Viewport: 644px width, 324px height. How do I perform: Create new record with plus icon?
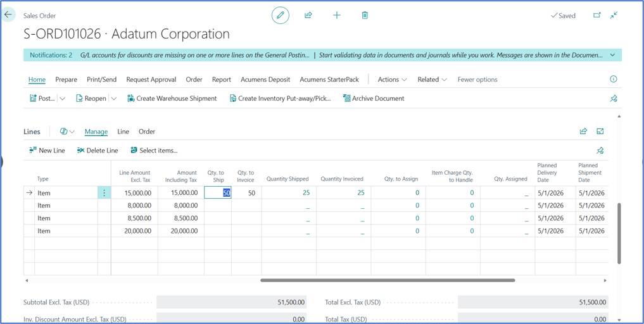[337, 15]
